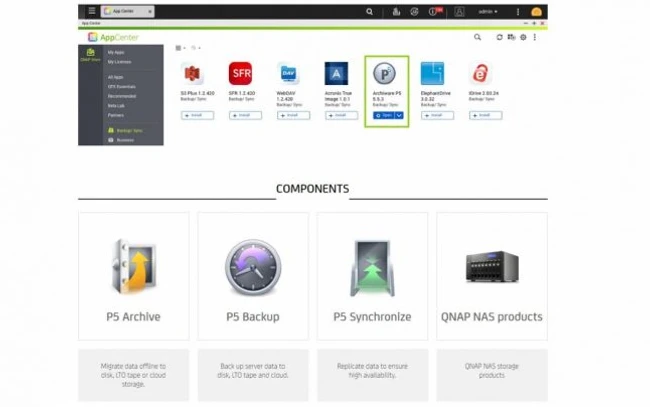
Task: Click the Acronis True Image icon
Action: (336, 73)
